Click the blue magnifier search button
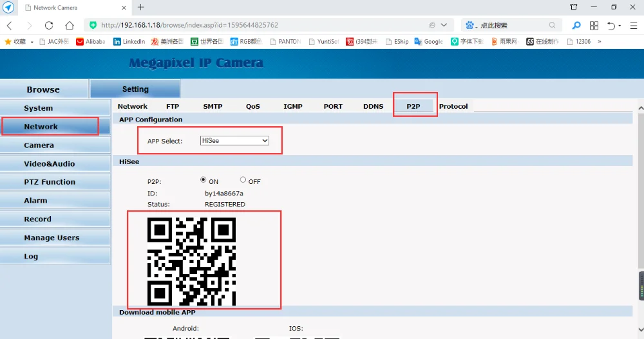 point(576,26)
